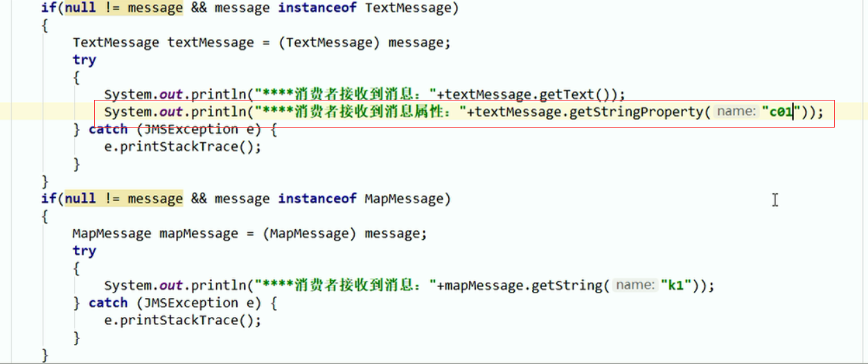Image resolution: width=868 pixels, height=364 pixels.
Task: Click the highlighted null != message in second if
Action: [x=124, y=199]
